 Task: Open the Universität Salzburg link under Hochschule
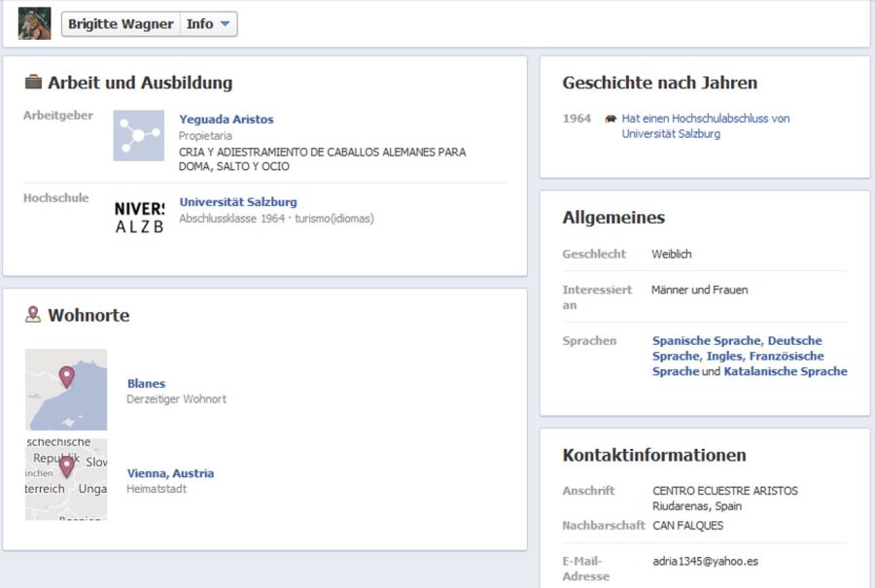tap(237, 202)
